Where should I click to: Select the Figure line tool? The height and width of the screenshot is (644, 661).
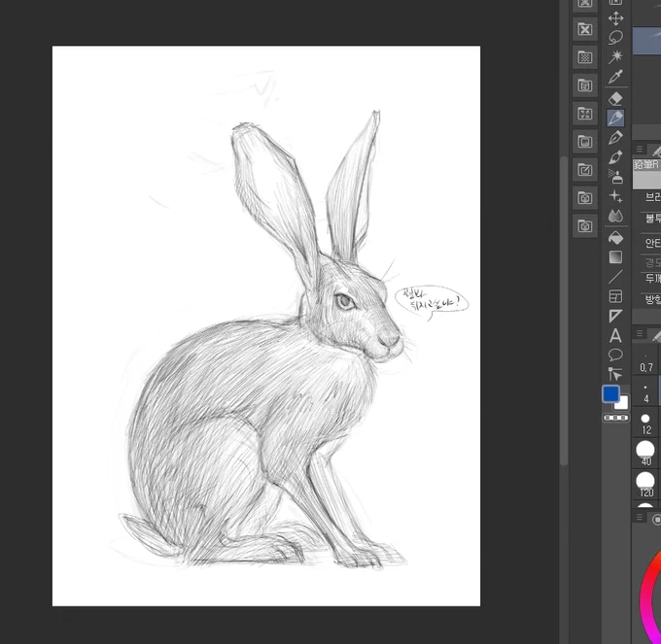tap(615, 277)
